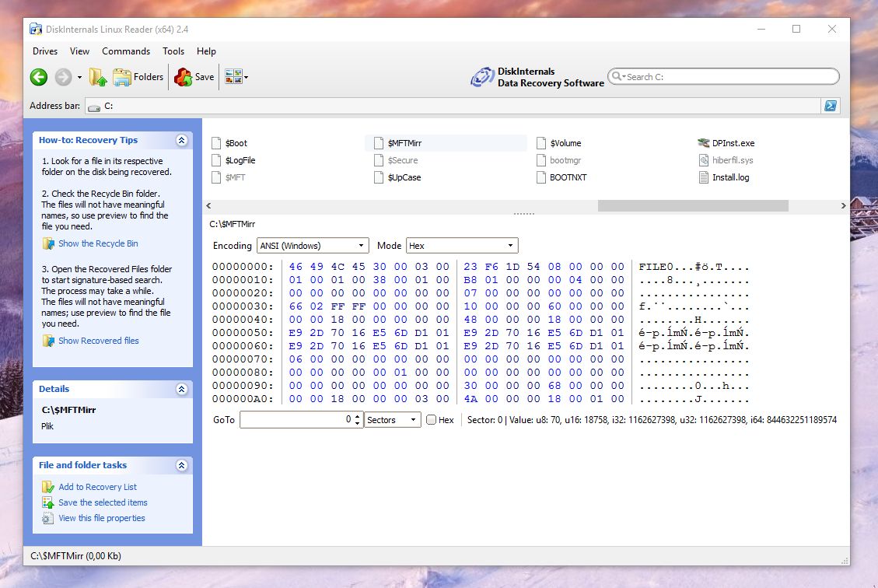The image size is (878, 588).
Task: Select the $Volume file
Action: point(559,143)
